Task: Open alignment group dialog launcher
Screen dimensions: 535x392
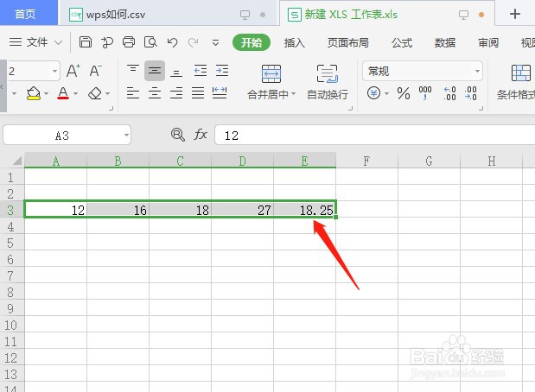Action: (x=350, y=108)
